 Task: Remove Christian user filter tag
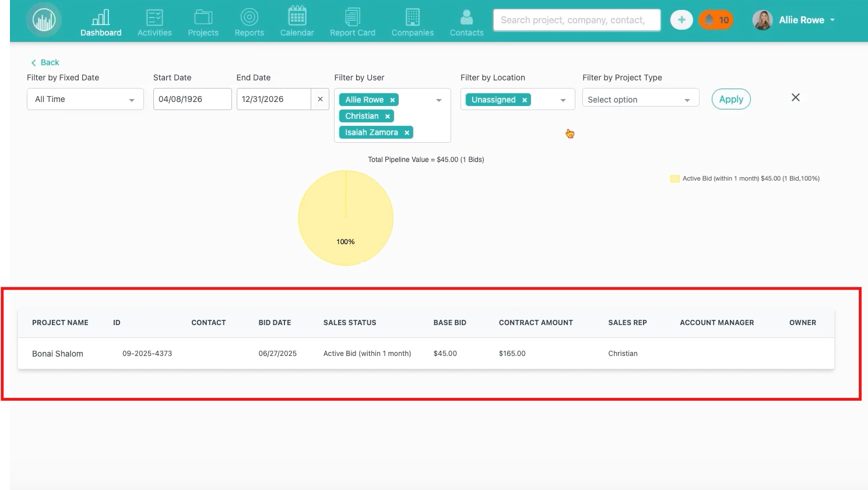[387, 117]
